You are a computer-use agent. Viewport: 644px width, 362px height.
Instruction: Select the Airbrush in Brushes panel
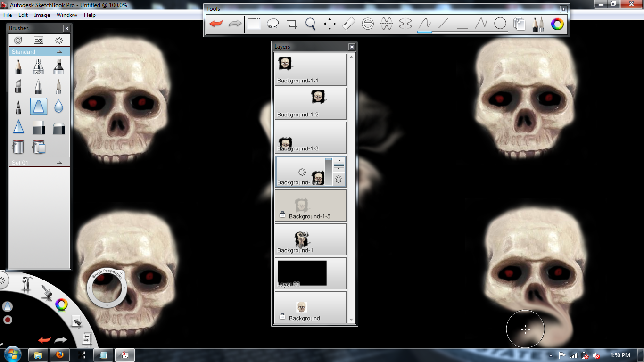coord(39,66)
